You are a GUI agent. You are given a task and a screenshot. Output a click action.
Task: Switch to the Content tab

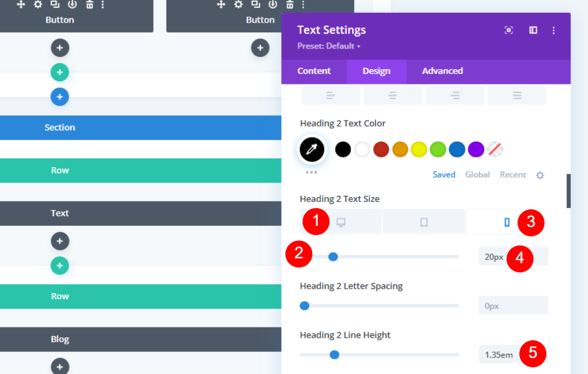pyautogui.click(x=314, y=71)
